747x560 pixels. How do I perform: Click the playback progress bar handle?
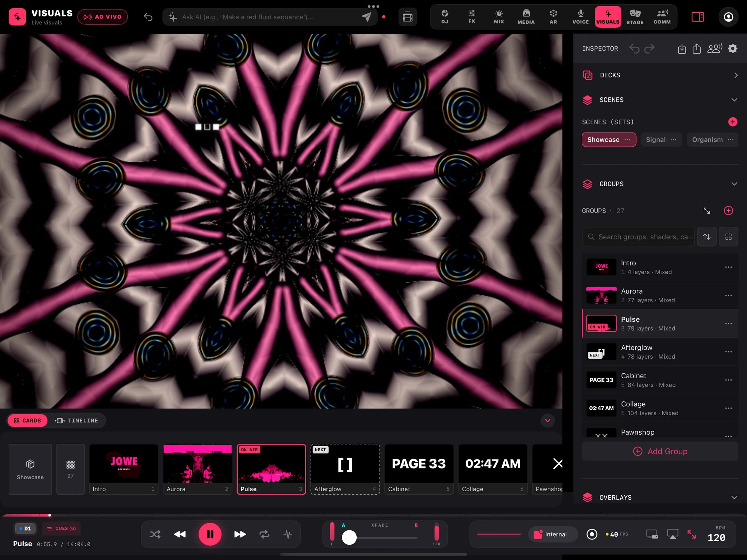[49, 515]
